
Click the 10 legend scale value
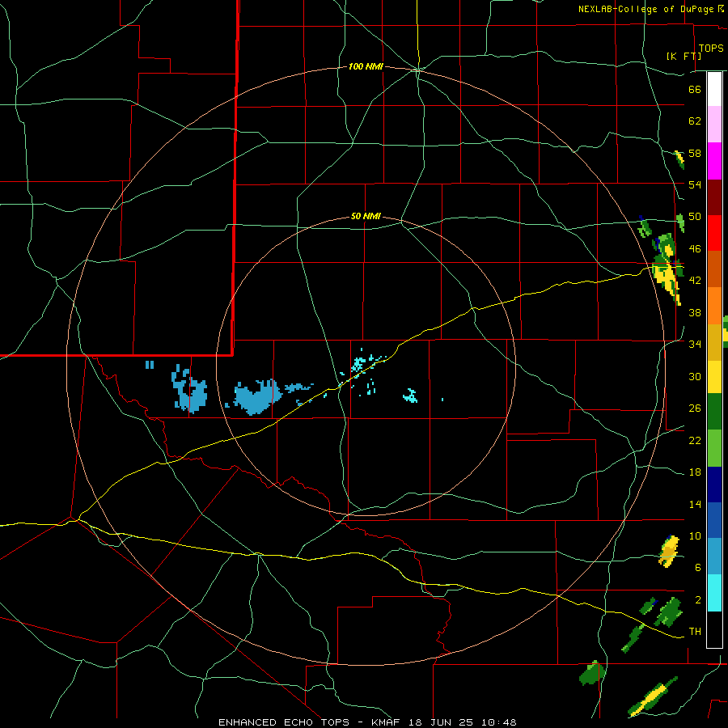coord(695,535)
